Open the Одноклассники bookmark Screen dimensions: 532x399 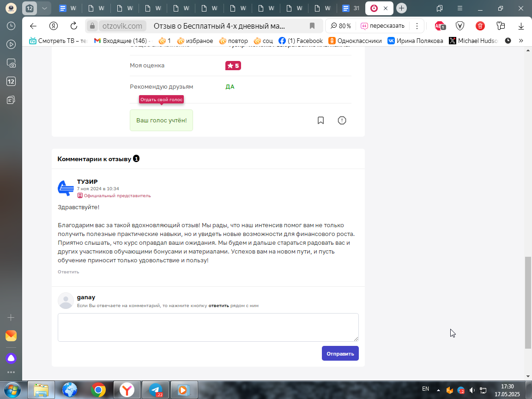355,41
